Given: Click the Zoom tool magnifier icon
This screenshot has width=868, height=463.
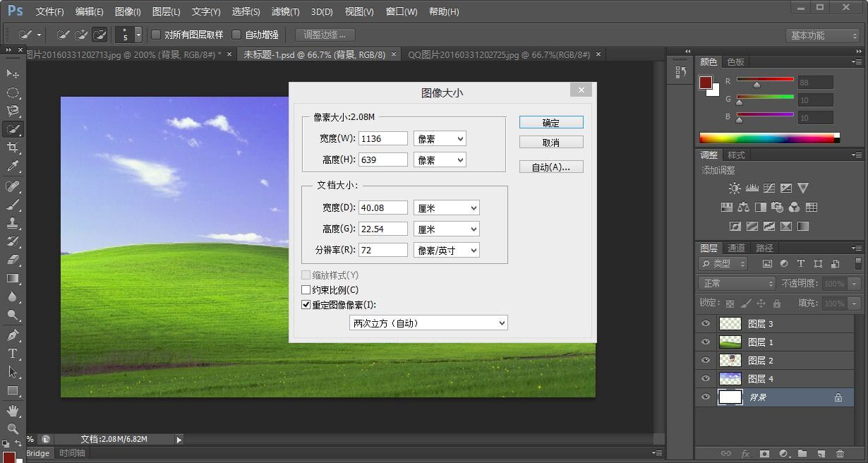Looking at the screenshot, I should (13, 428).
